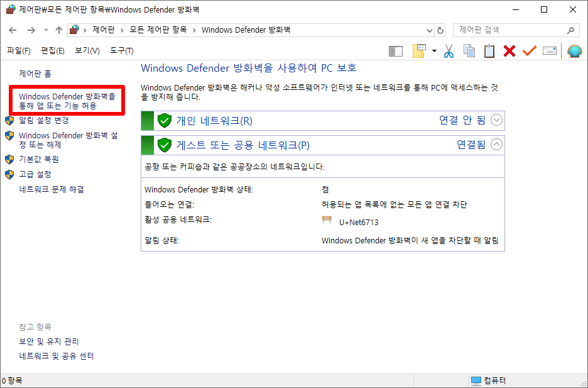Click the refresh button beside the address bar

point(440,30)
